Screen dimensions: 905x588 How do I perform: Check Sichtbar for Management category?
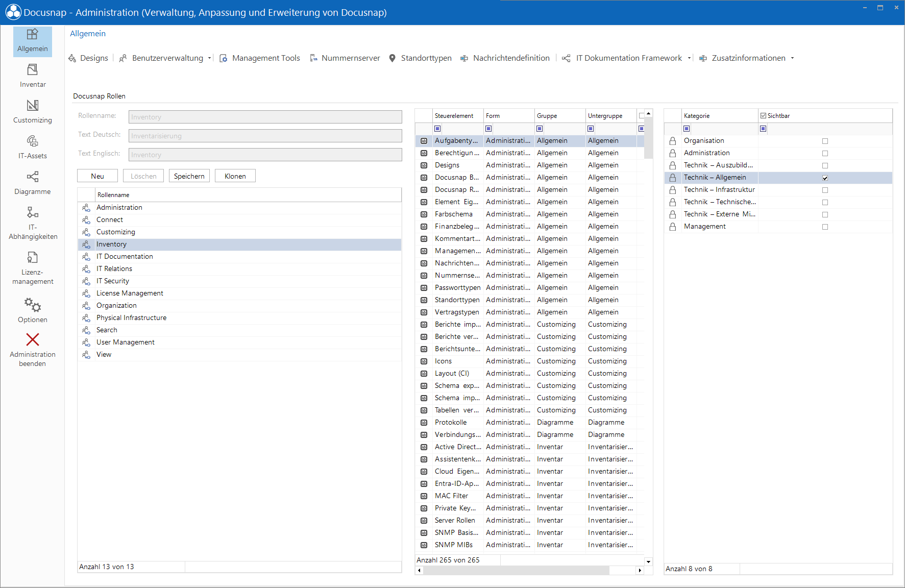(825, 227)
